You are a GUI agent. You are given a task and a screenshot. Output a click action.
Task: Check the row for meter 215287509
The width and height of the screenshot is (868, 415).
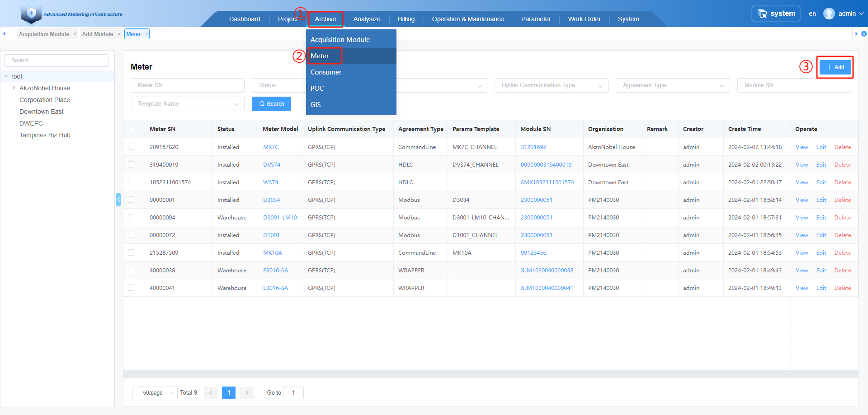click(131, 252)
